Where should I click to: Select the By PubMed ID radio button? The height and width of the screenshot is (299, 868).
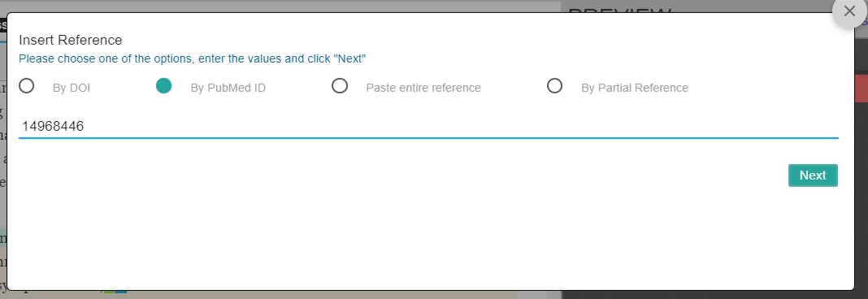tap(164, 86)
